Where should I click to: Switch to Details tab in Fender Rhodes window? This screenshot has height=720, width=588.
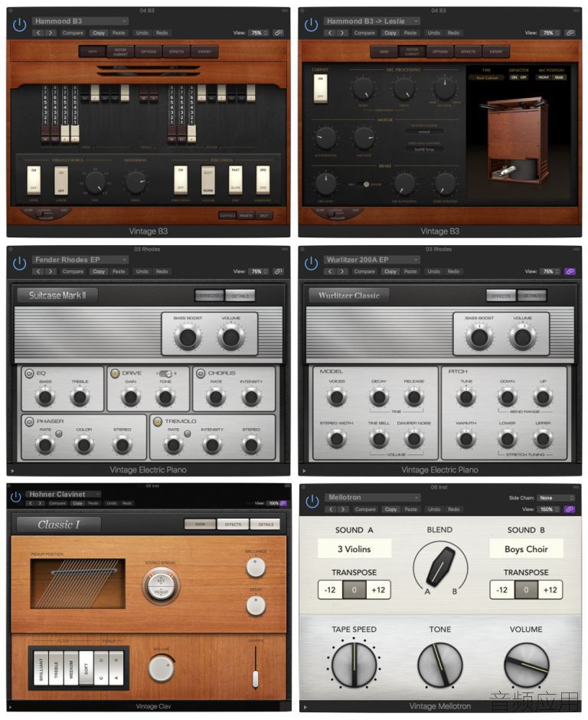(240, 296)
